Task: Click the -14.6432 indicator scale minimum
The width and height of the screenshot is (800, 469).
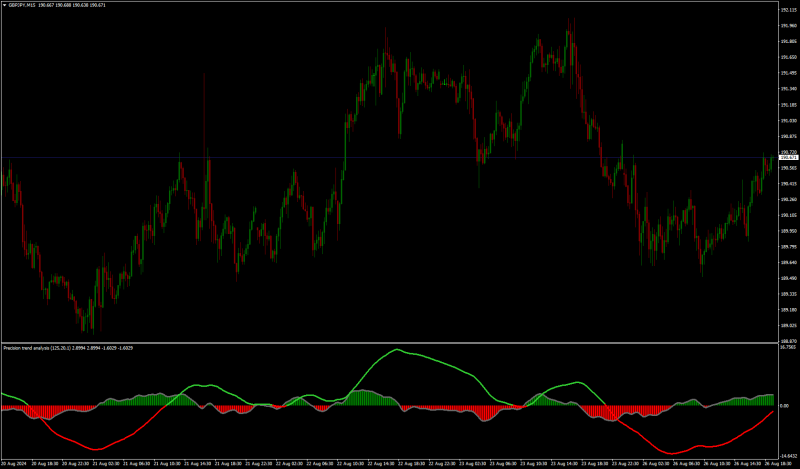Action: click(789, 456)
